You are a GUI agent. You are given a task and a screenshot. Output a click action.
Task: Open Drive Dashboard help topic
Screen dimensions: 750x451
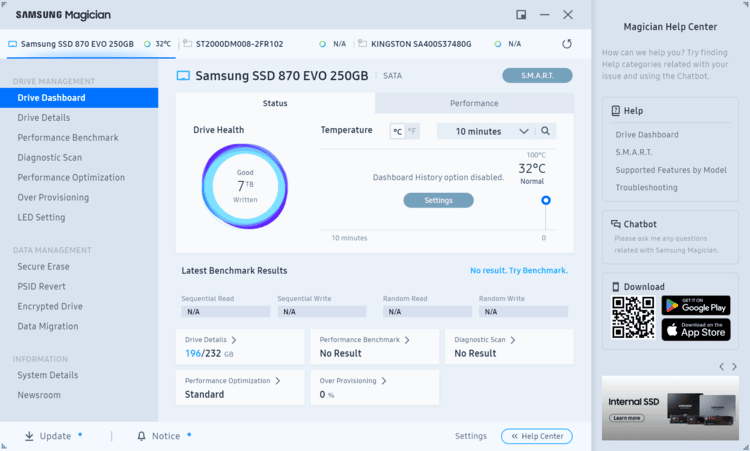[x=647, y=135]
